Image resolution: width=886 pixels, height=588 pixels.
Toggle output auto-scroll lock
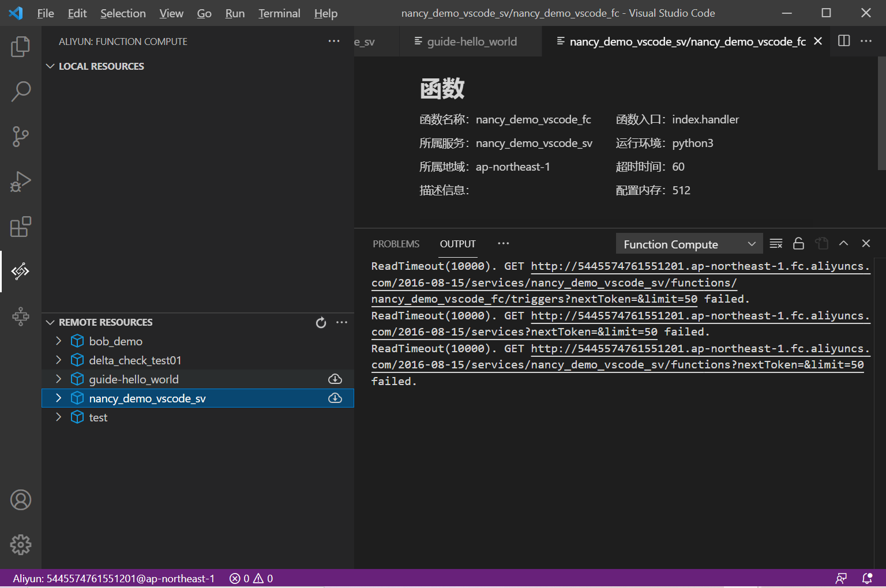(798, 244)
